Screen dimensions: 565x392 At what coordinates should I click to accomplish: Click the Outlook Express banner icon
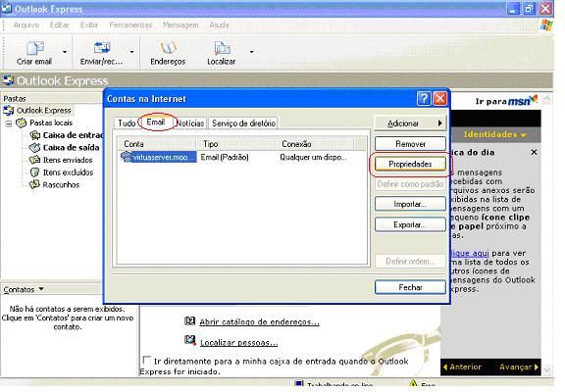tap(9, 80)
